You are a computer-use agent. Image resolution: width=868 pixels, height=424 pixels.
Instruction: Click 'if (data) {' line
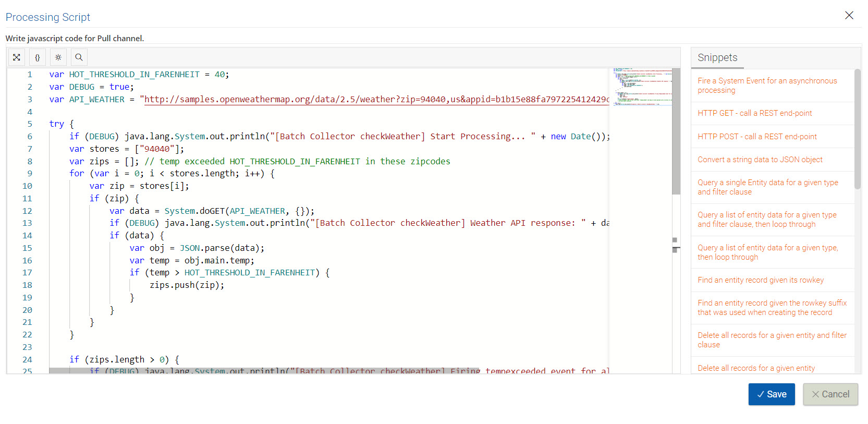click(137, 236)
